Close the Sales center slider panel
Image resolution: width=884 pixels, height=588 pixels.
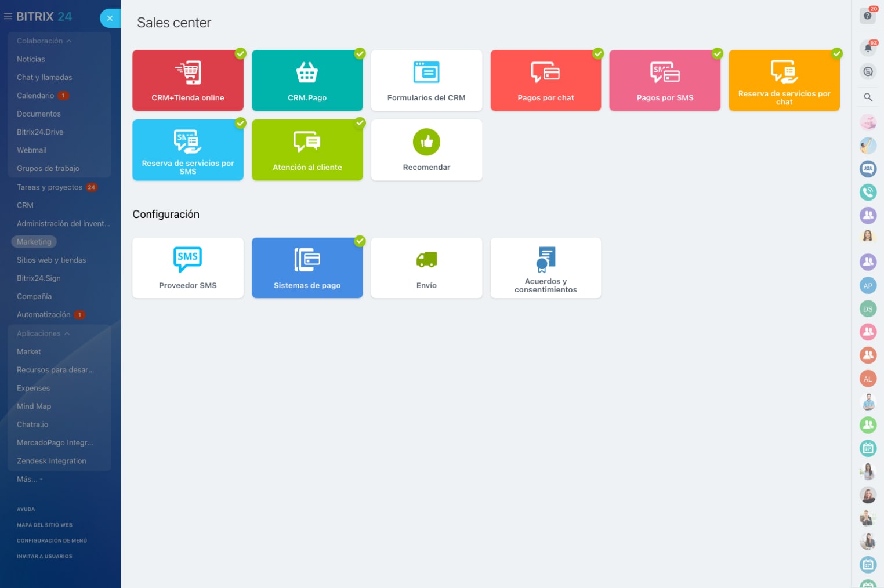click(x=110, y=19)
